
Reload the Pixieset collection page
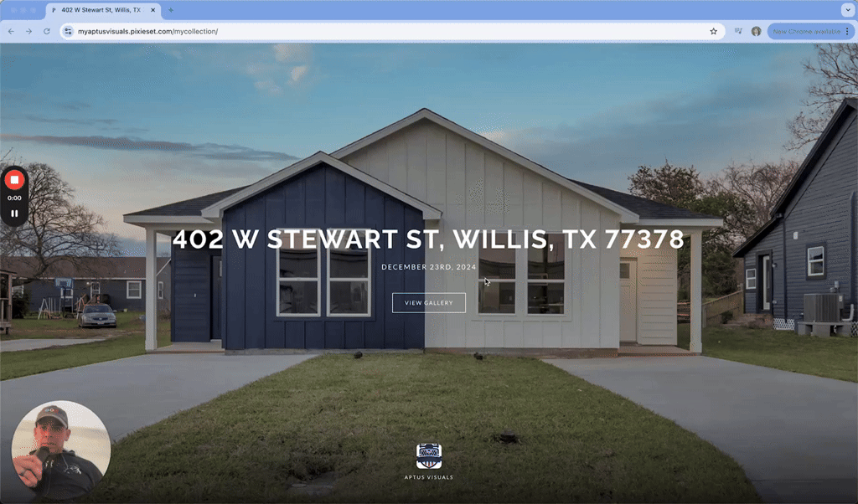46,31
